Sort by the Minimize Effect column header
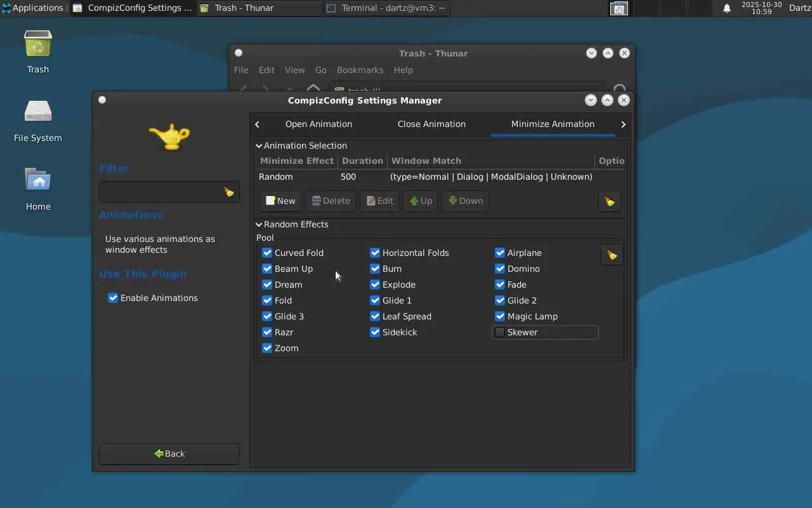This screenshot has width=812, height=508. (297, 161)
